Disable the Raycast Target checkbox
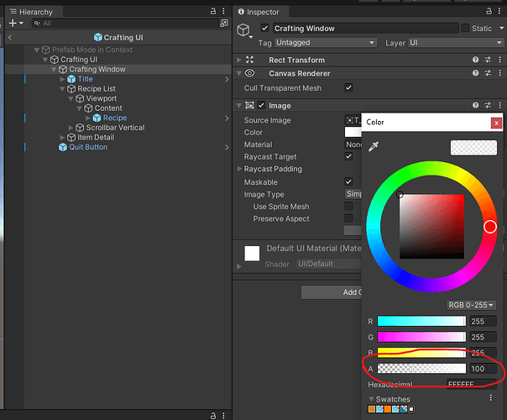The height and width of the screenshot is (420, 507). pos(348,156)
